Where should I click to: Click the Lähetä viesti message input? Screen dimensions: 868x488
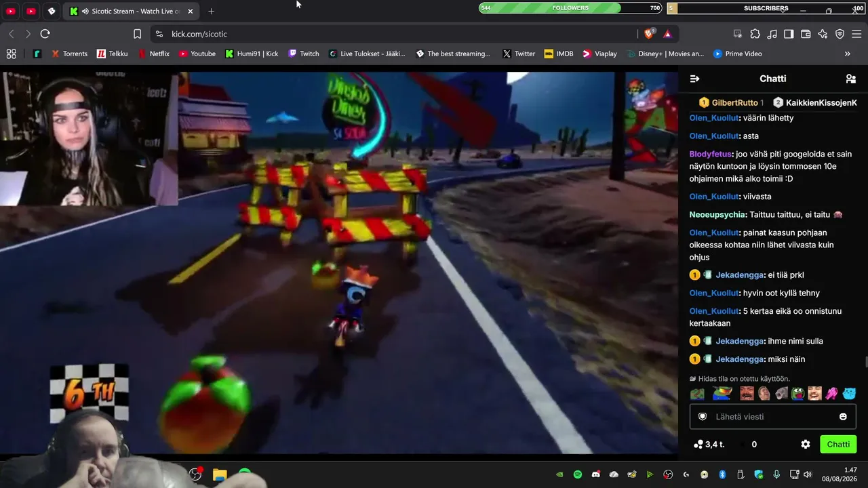tap(772, 417)
